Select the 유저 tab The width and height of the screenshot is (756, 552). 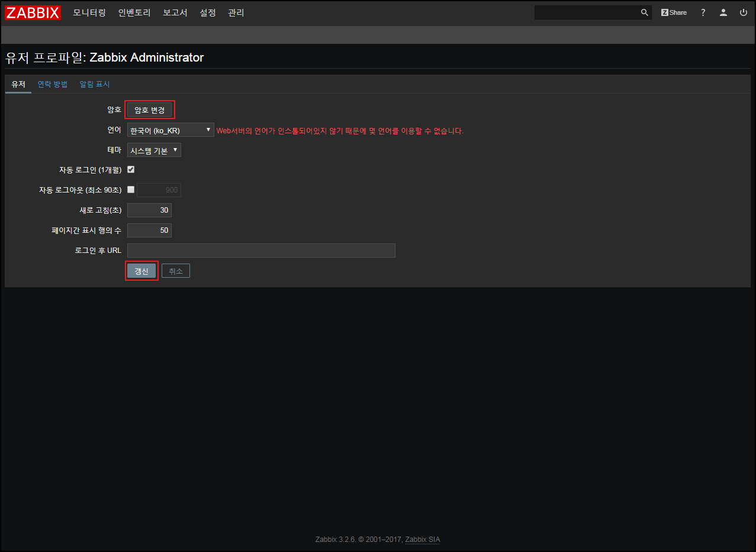click(x=18, y=84)
